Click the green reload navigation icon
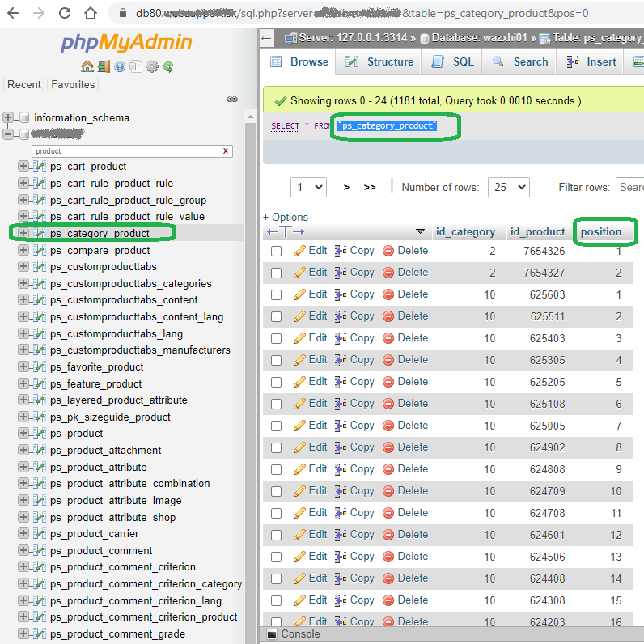This screenshot has width=644, height=644. pyautogui.click(x=168, y=66)
